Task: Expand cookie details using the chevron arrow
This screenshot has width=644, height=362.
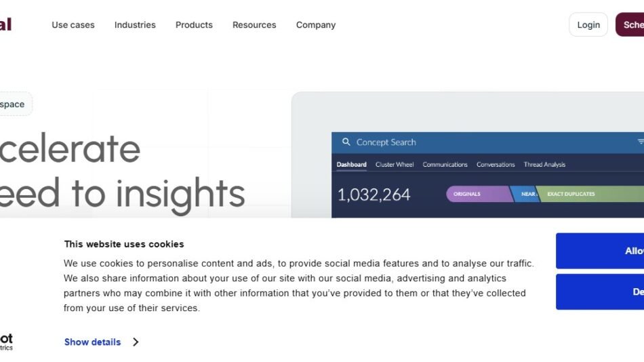Action: click(x=136, y=342)
